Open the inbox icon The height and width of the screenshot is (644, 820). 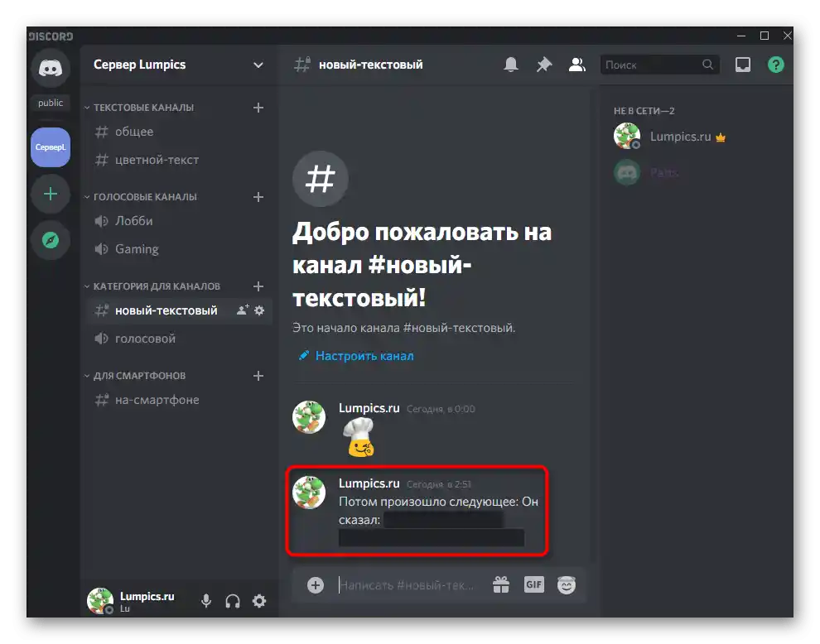[743, 65]
